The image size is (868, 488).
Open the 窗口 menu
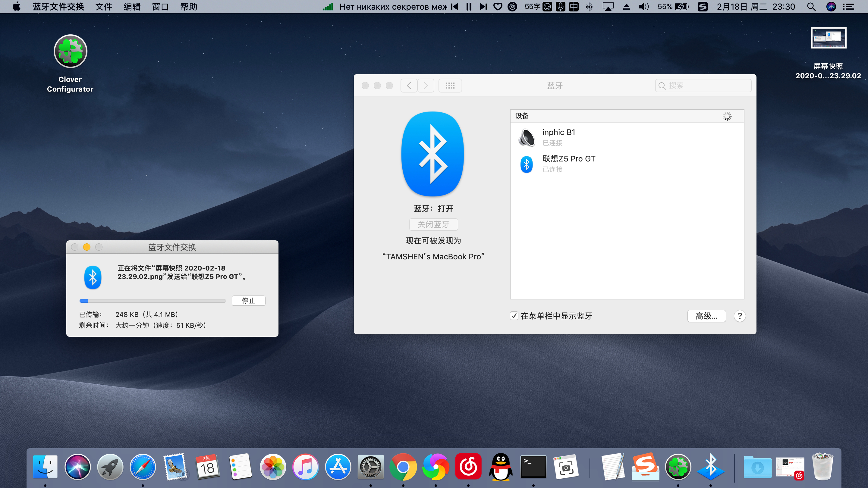(160, 7)
